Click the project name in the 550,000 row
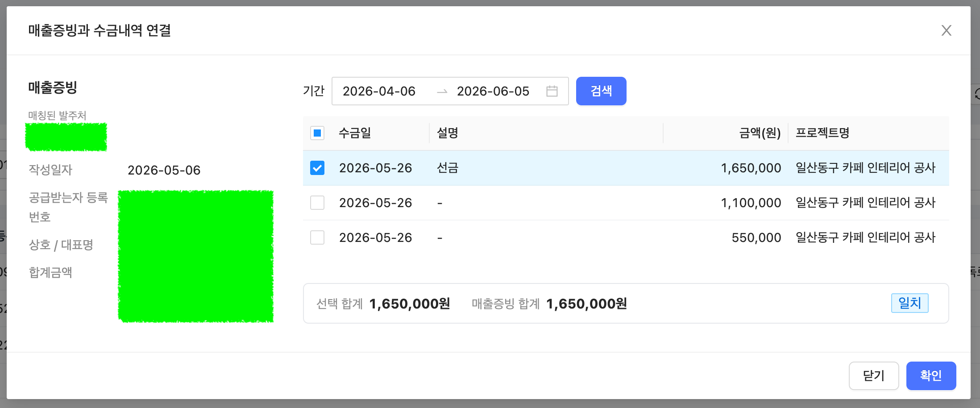Viewport: 980px width, 408px height. (865, 237)
